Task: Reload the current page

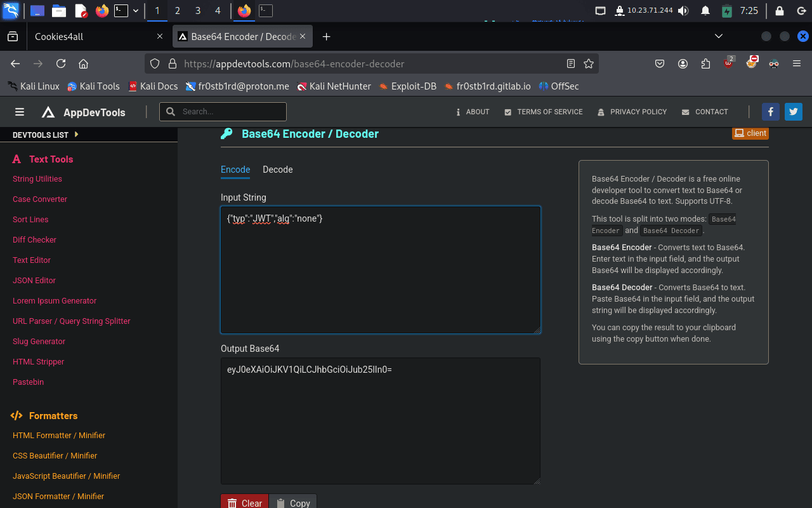Action: click(x=61, y=63)
